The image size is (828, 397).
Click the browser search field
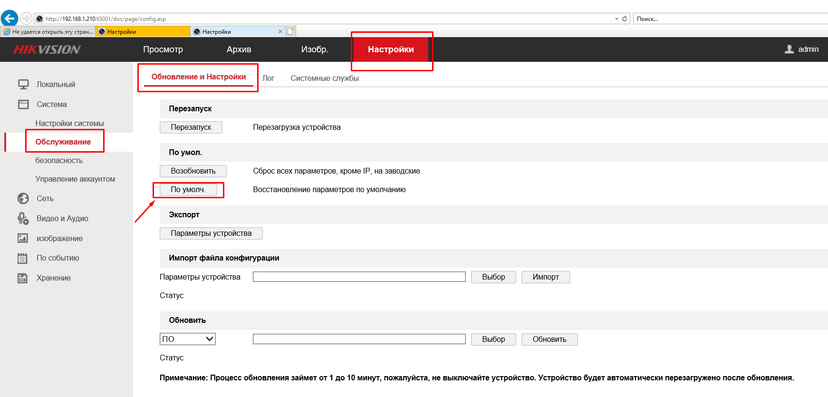pos(730,18)
